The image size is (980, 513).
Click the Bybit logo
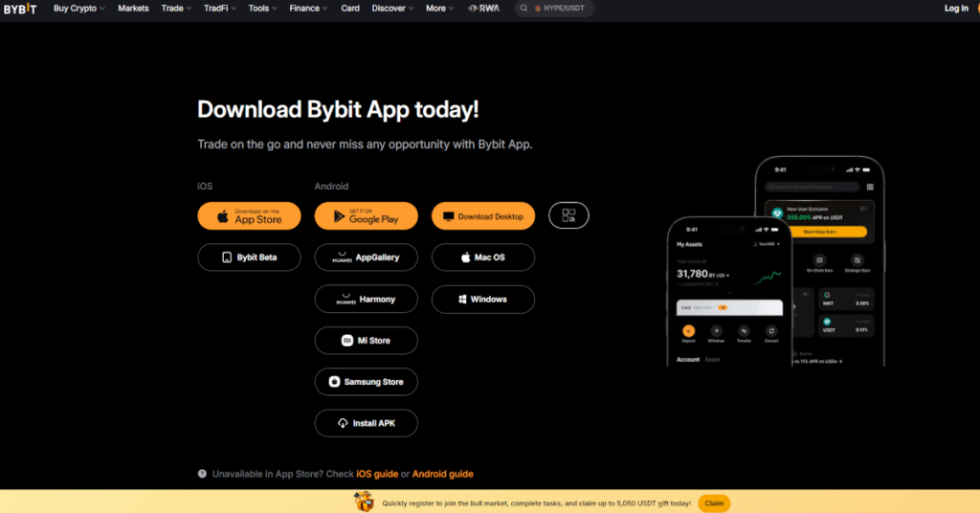(20, 9)
